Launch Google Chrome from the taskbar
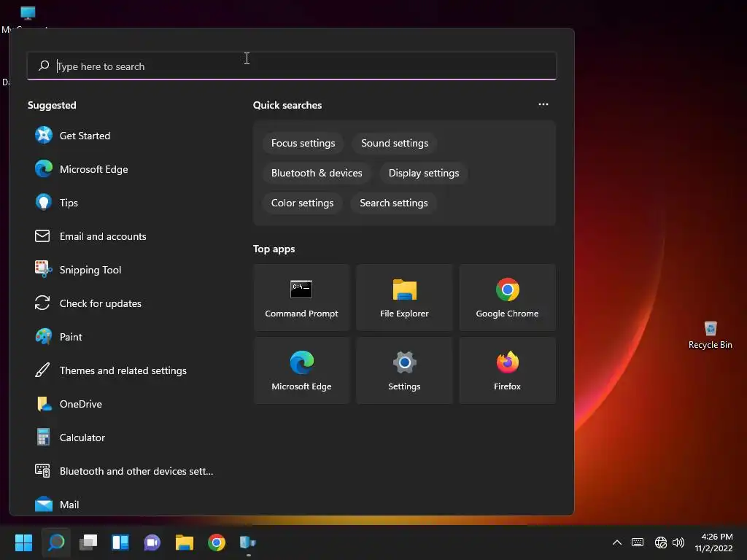This screenshot has width=747, height=560. [x=216, y=542]
